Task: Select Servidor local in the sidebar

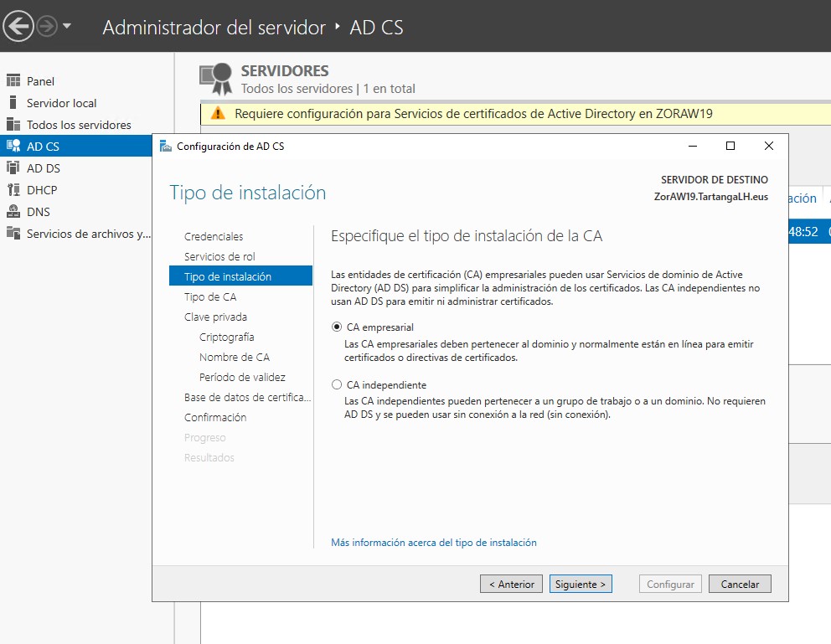Action: [61, 103]
